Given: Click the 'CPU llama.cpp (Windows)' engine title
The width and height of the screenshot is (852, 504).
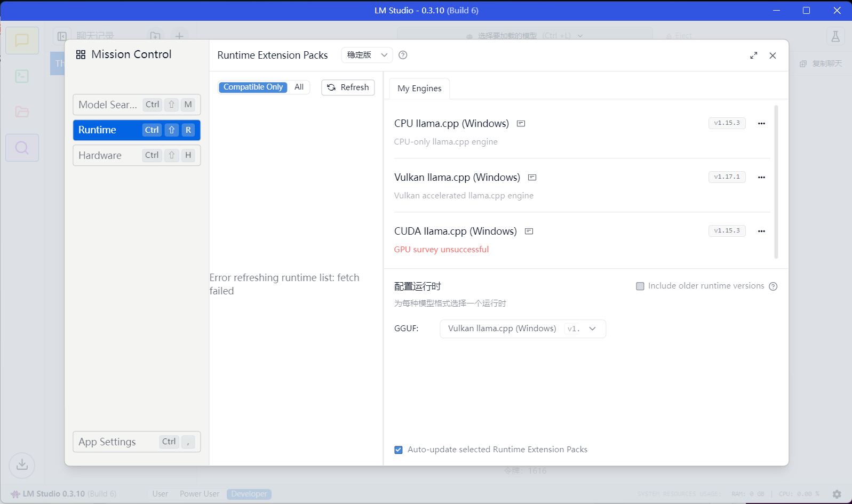Looking at the screenshot, I should pyautogui.click(x=451, y=124).
